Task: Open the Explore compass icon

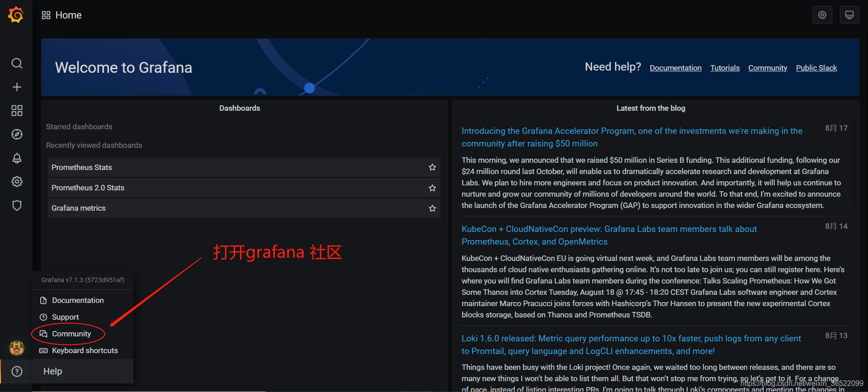Action: pyautogui.click(x=17, y=134)
